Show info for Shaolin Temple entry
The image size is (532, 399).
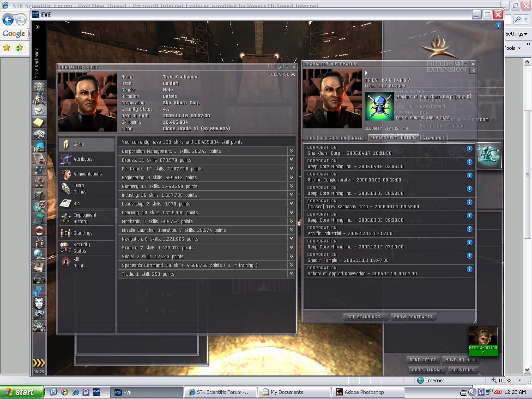[470, 256]
